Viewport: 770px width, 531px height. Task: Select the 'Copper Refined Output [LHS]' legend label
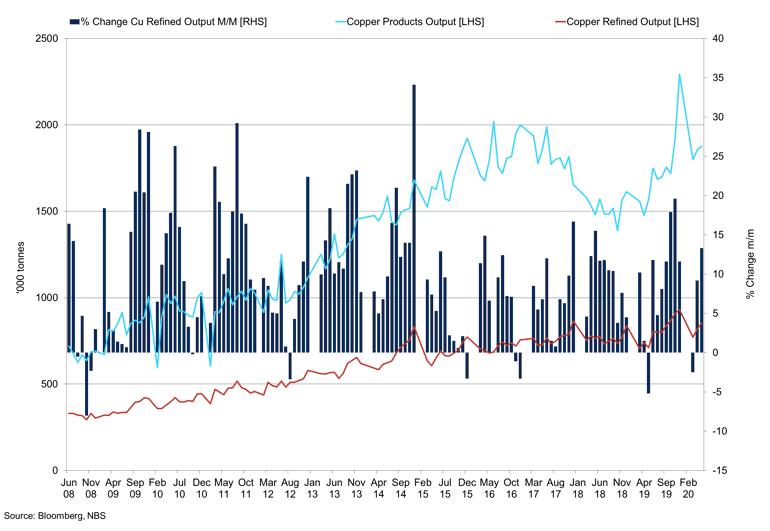click(x=632, y=22)
